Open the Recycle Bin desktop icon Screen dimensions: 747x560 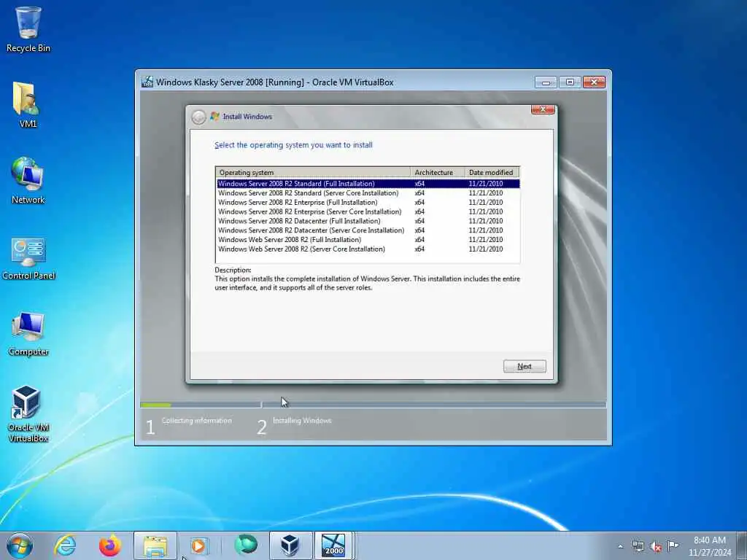[28, 29]
